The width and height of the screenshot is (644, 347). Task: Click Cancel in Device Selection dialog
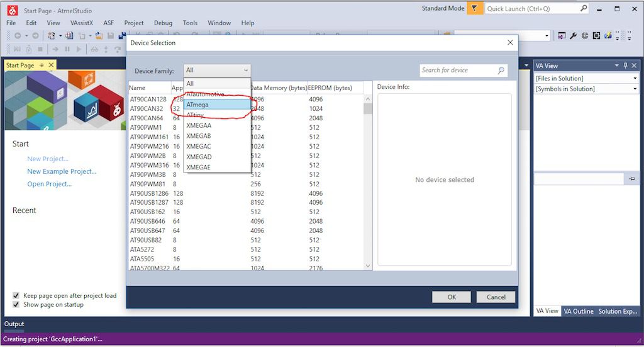[496, 297]
